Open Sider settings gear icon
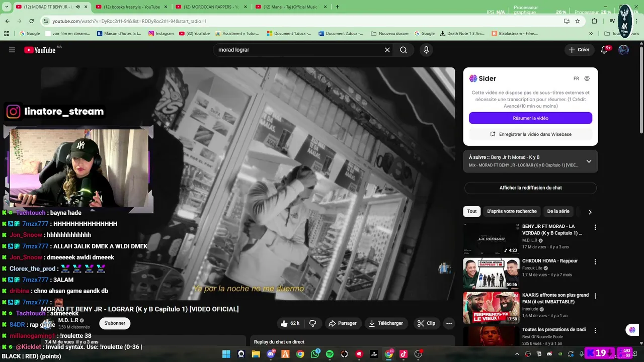The height and width of the screenshot is (362, 644). [587, 78]
